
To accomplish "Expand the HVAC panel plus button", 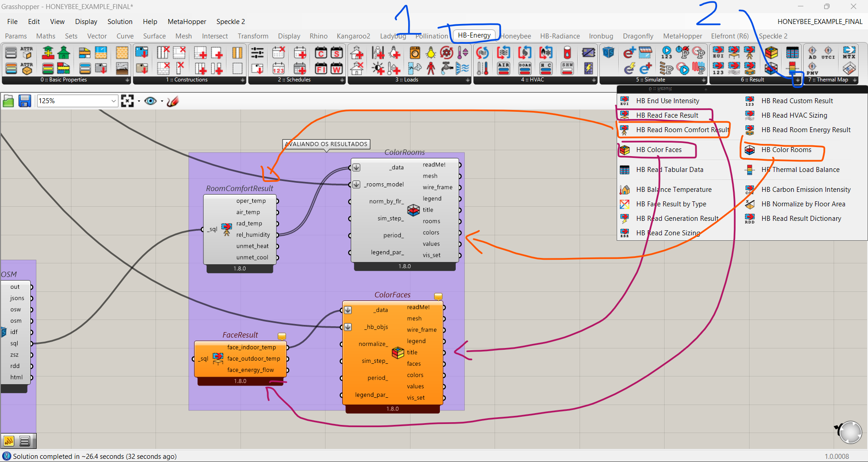I will pyautogui.click(x=594, y=80).
